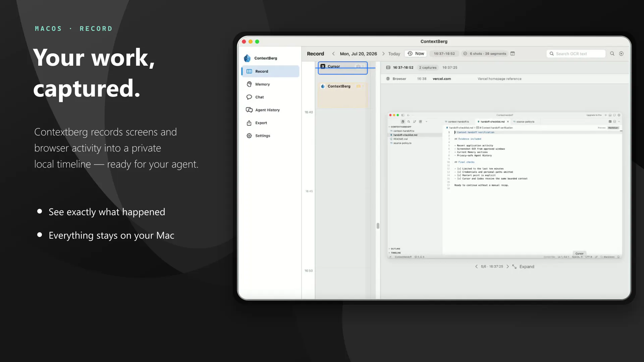
Task: Click the Browser globe icon in the activity row
Action: [x=388, y=79]
